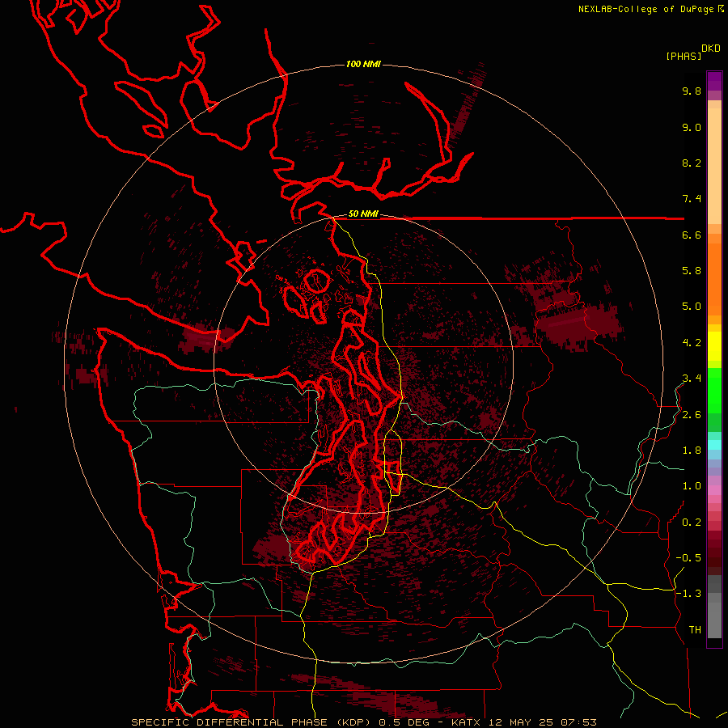
Task: Click the -1.3 legend value
Action: tap(688, 594)
